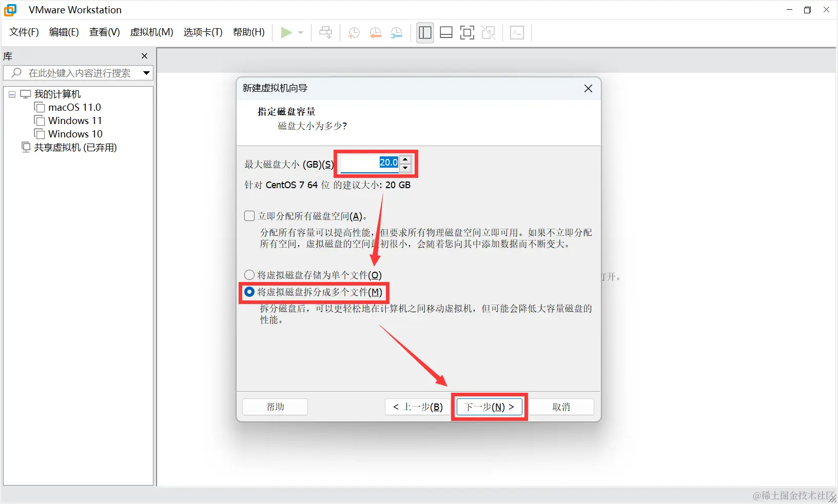Click the VMware Workstation logo icon
Viewport: 838px width, 504px height.
10,10
